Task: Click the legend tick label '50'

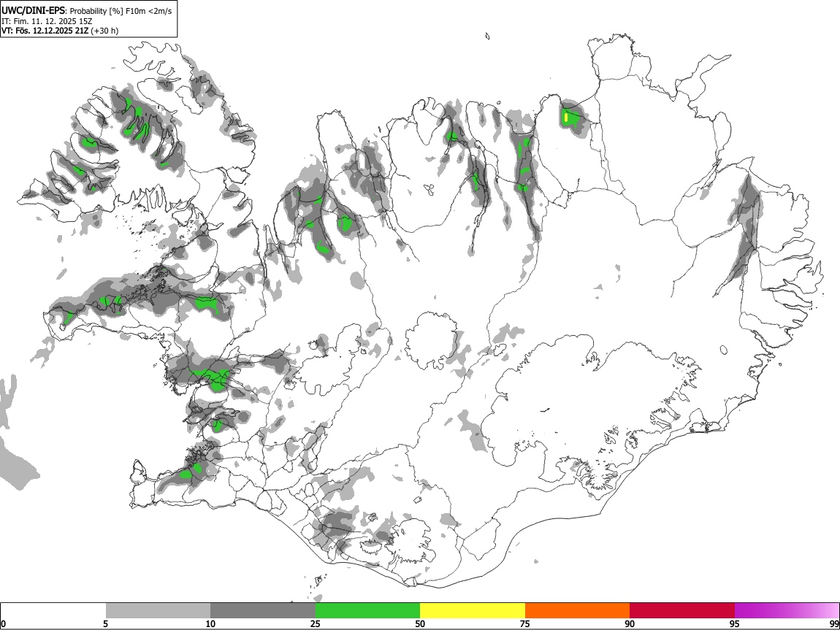Action: point(420,623)
